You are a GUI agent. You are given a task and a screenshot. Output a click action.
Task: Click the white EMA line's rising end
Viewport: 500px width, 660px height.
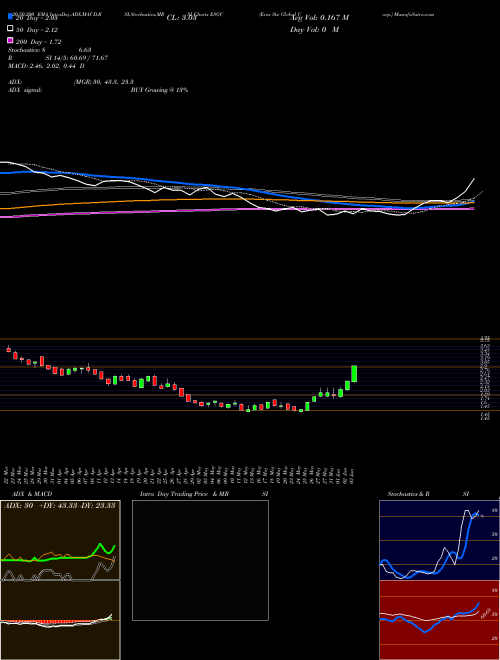471,184
